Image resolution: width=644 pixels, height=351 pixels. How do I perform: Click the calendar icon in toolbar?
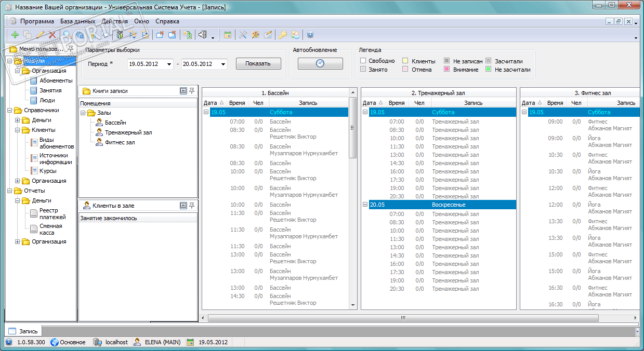228,35
